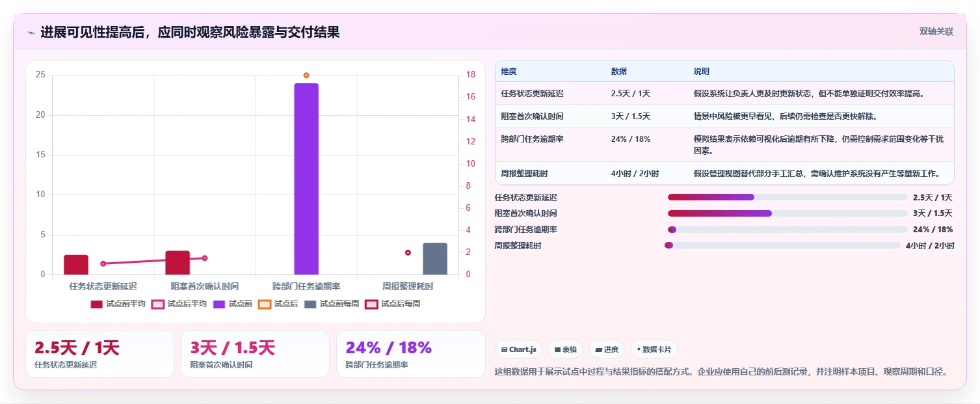Click the left axis value 25
Viewport: 980px width, 404px height.
(40, 75)
